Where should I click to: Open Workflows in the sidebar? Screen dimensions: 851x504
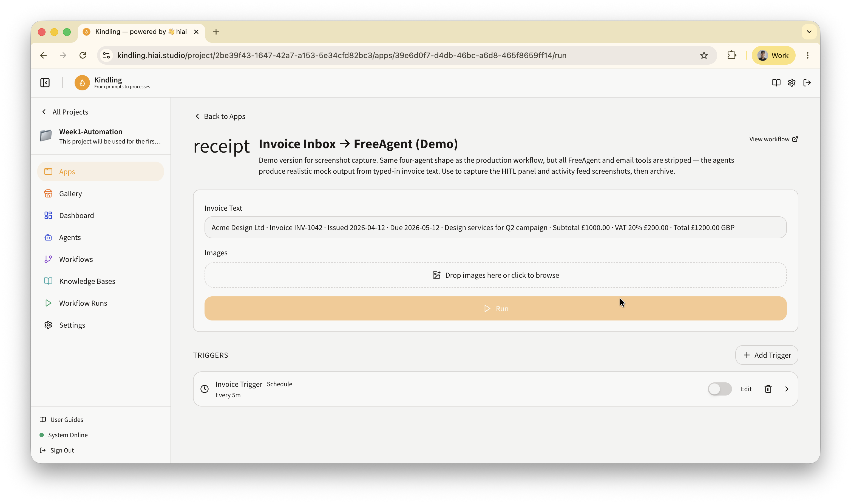click(101, 259)
